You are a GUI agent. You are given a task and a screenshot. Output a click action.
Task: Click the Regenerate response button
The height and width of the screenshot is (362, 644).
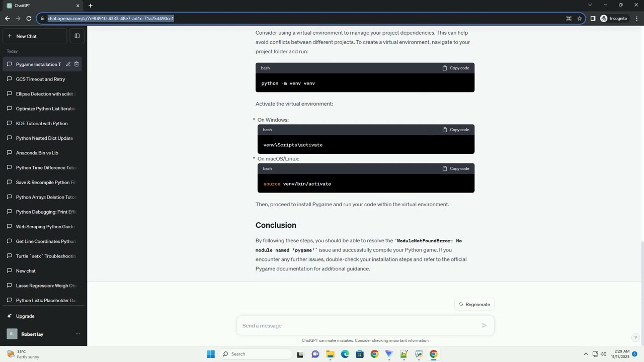click(474, 304)
